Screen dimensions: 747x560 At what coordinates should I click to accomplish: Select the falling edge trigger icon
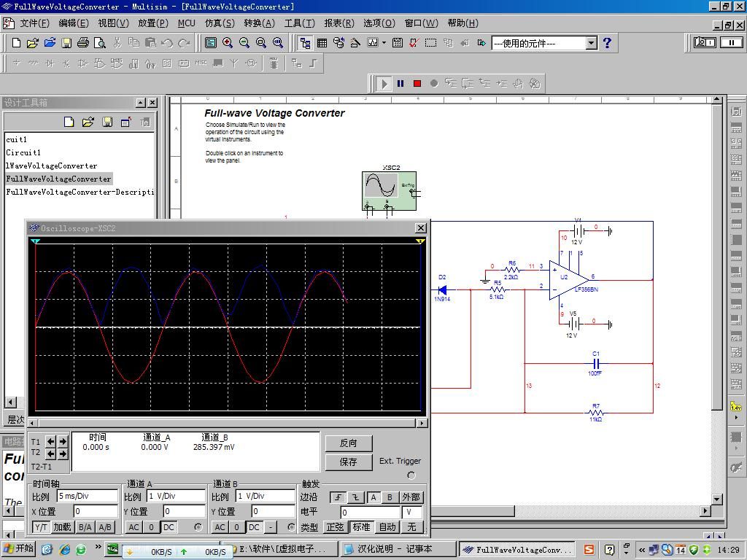point(355,497)
